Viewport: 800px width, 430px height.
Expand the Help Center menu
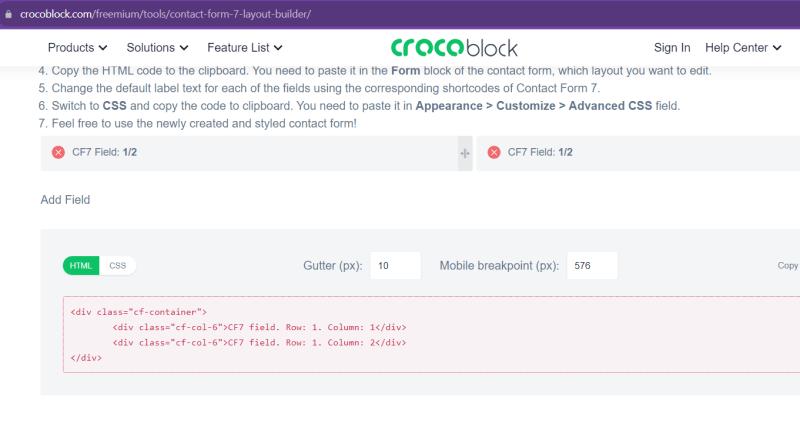[x=743, y=47]
